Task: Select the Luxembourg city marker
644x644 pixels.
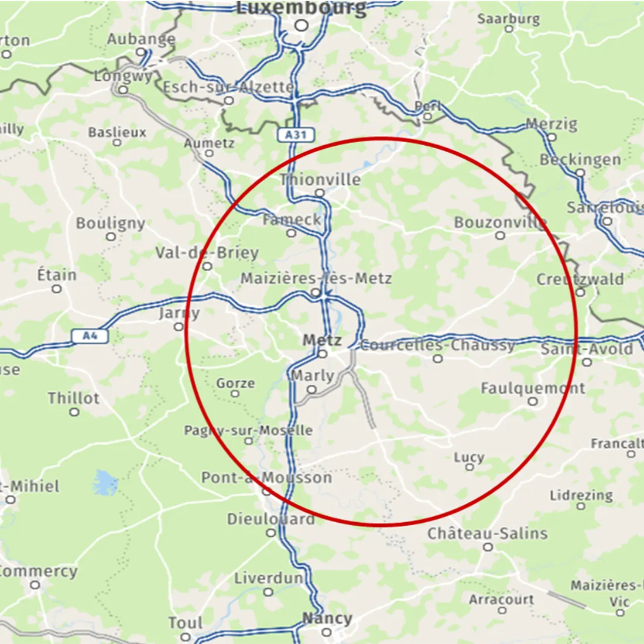Action: pyautogui.click(x=302, y=25)
